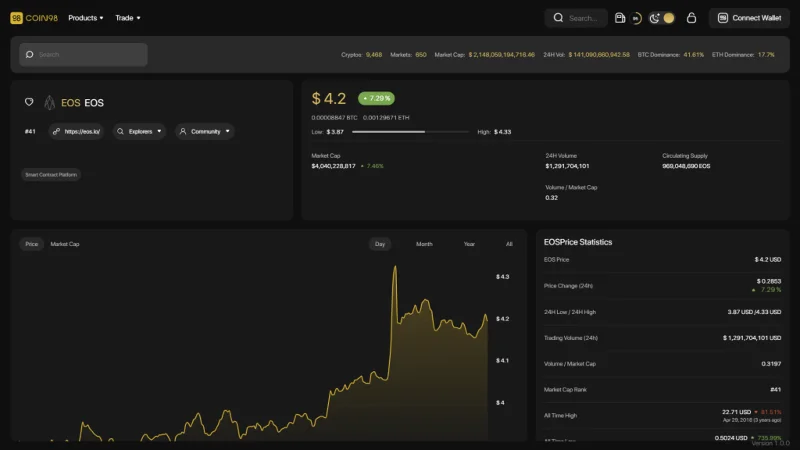Expand the Explorers dropdown
The width and height of the screenshot is (800, 450).
[x=139, y=132]
